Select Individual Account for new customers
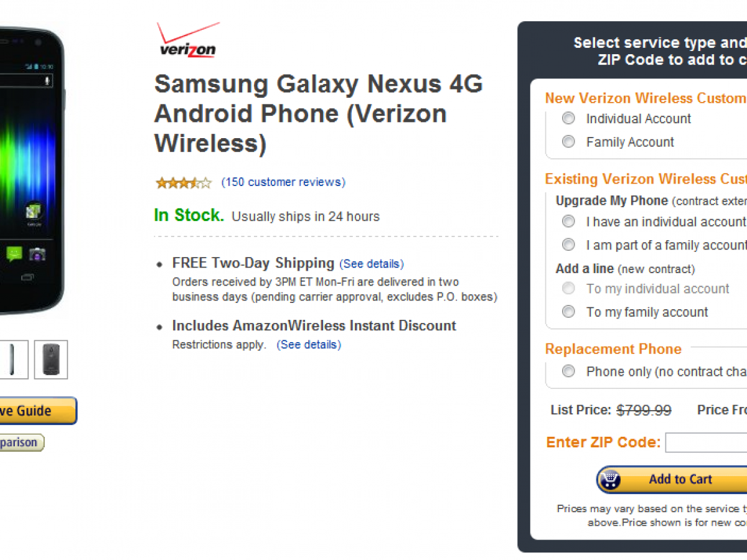The width and height of the screenshot is (747, 560). click(x=568, y=118)
